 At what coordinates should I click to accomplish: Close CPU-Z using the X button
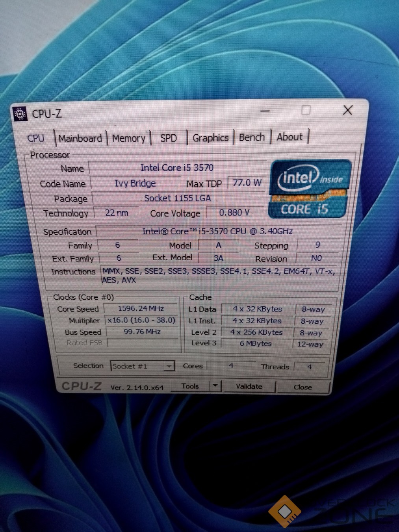coord(347,110)
